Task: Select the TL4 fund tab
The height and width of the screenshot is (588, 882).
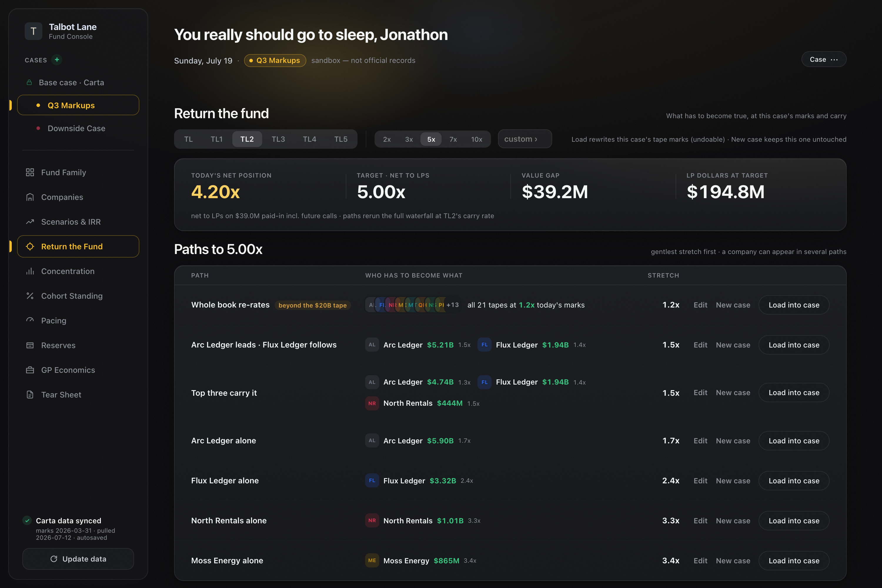Action: (x=309, y=139)
